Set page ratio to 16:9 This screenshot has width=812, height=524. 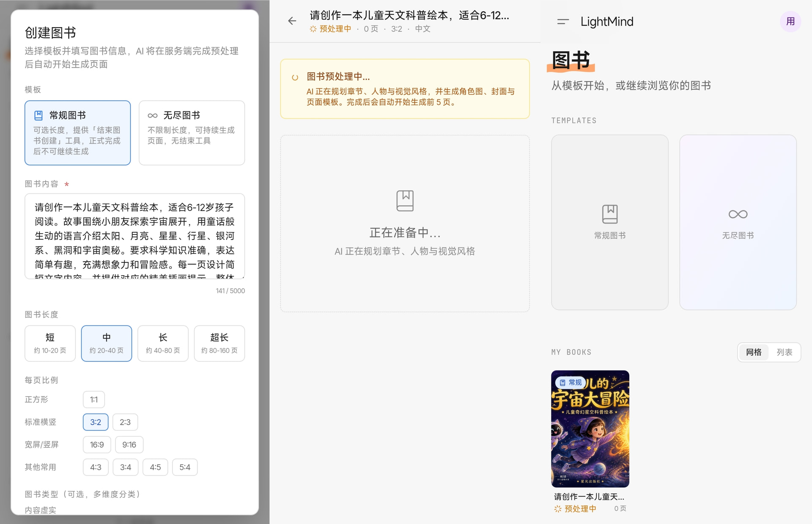point(97,444)
